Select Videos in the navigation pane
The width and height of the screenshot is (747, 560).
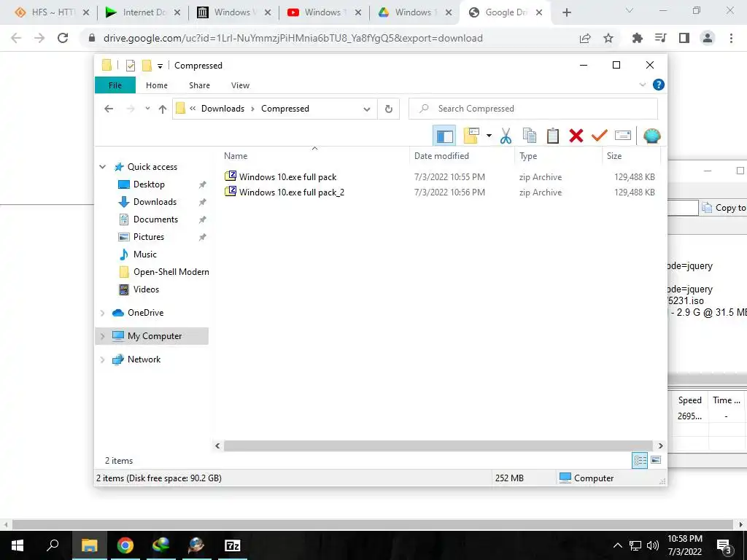[x=146, y=289]
